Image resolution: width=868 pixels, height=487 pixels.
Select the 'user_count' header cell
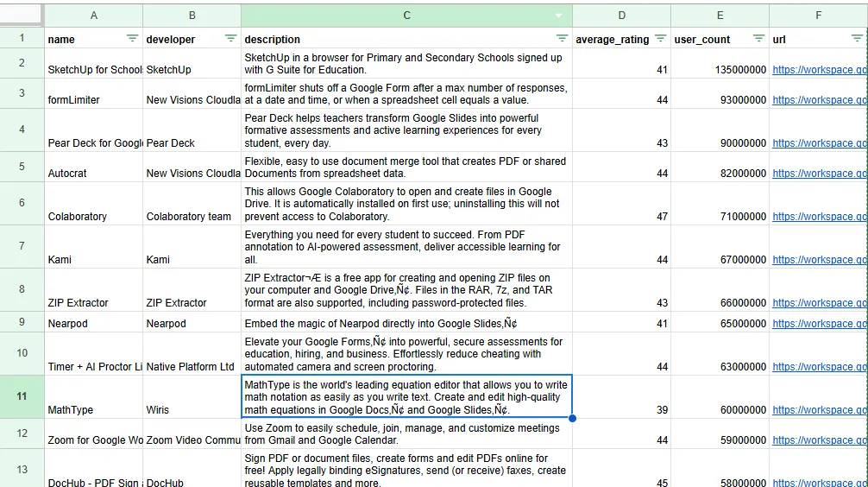click(720, 38)
